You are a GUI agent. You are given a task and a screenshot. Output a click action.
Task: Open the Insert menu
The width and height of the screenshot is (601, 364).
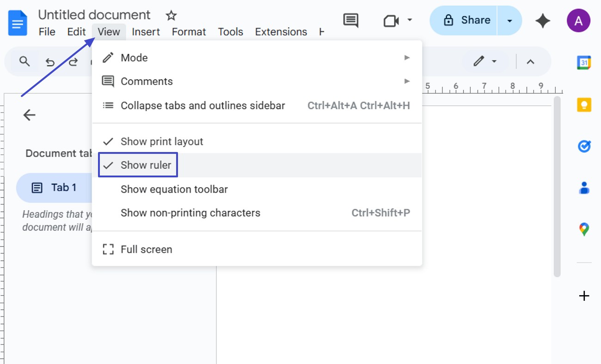point(146,31)
